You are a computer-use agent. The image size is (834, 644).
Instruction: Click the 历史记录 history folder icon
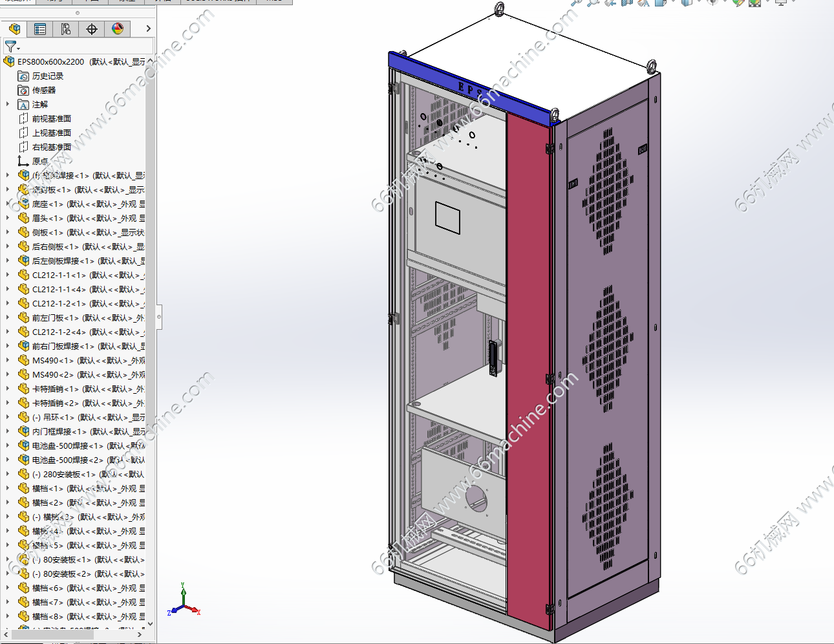pyautogui.click(x=23, y=76)
